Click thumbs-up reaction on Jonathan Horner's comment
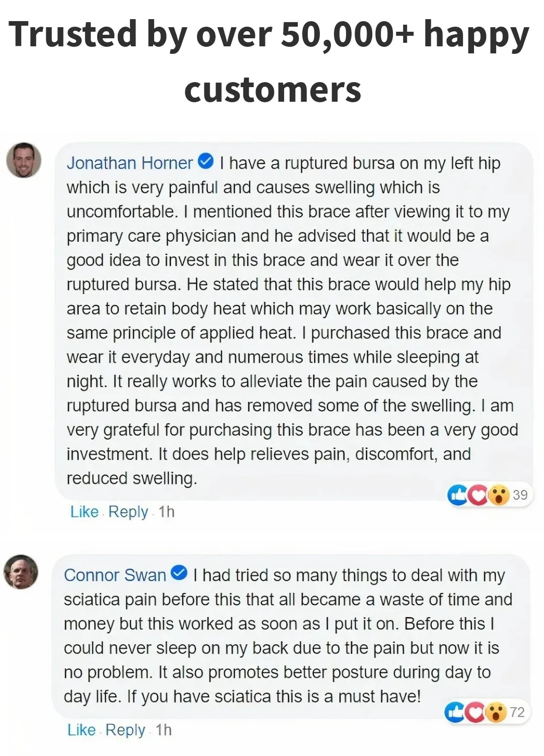Viewport: 544px width, 756px height. point(457,495)
